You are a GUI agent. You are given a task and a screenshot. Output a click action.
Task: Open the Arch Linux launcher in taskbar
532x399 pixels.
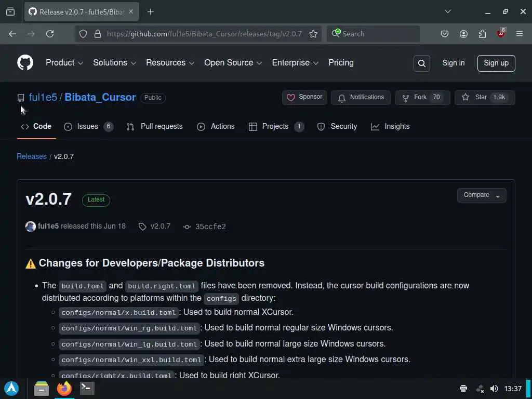11,389
